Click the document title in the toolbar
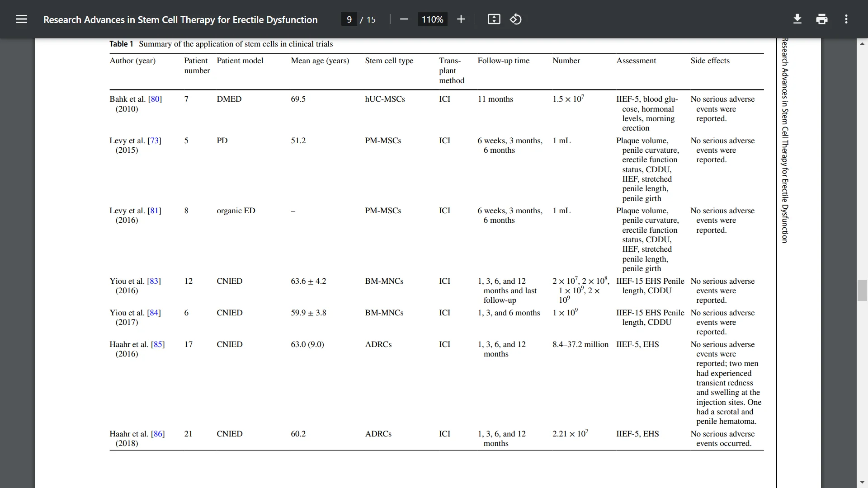 180,19
